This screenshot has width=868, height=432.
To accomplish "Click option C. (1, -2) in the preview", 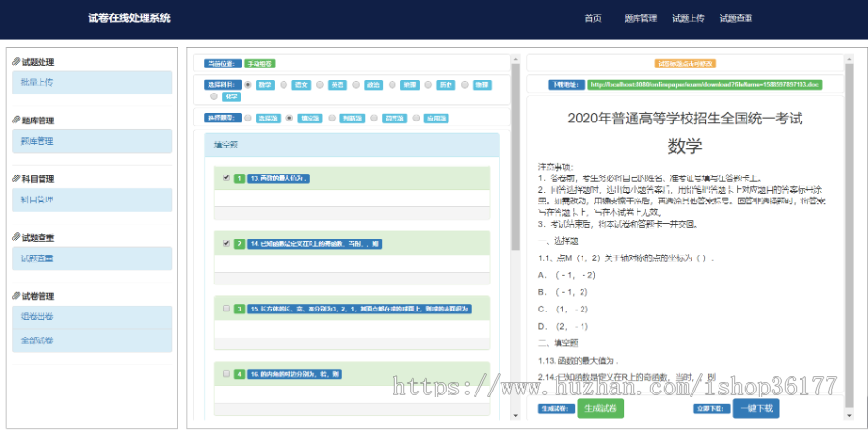I will tap(563, 309).
